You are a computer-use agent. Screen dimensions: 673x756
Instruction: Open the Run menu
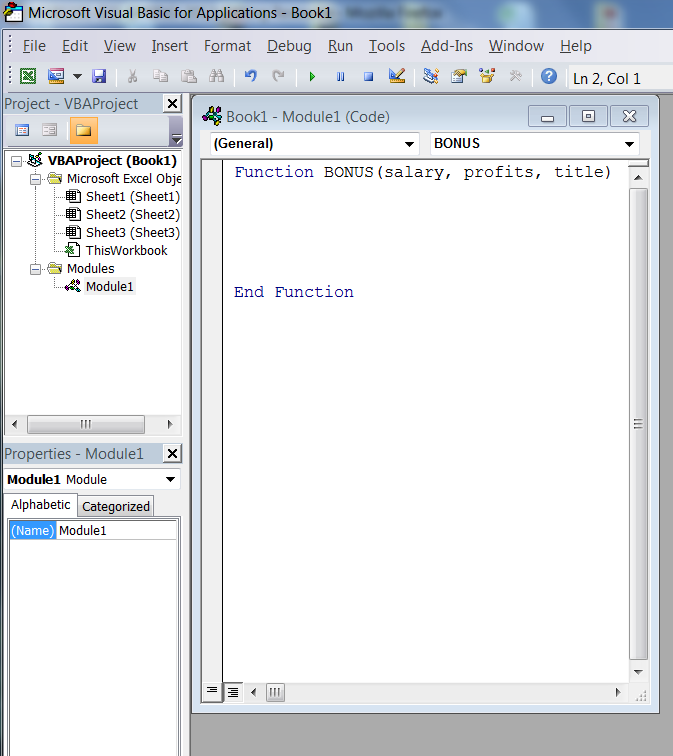340,46
